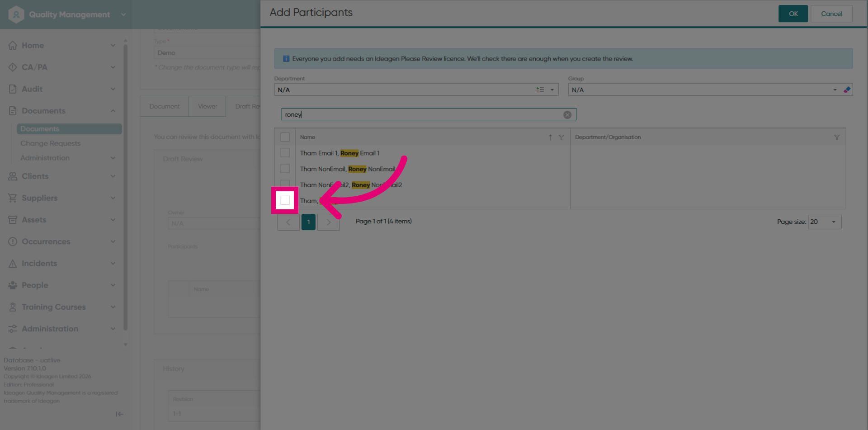Screen dimensions: 868x430
Task: Open the Viewer tab
Action: [208, 106]
